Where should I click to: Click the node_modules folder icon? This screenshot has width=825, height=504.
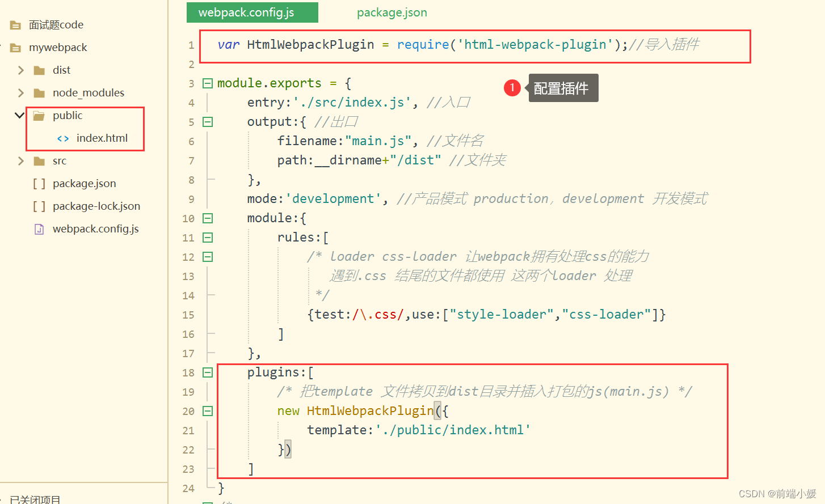tap(39, 93)
